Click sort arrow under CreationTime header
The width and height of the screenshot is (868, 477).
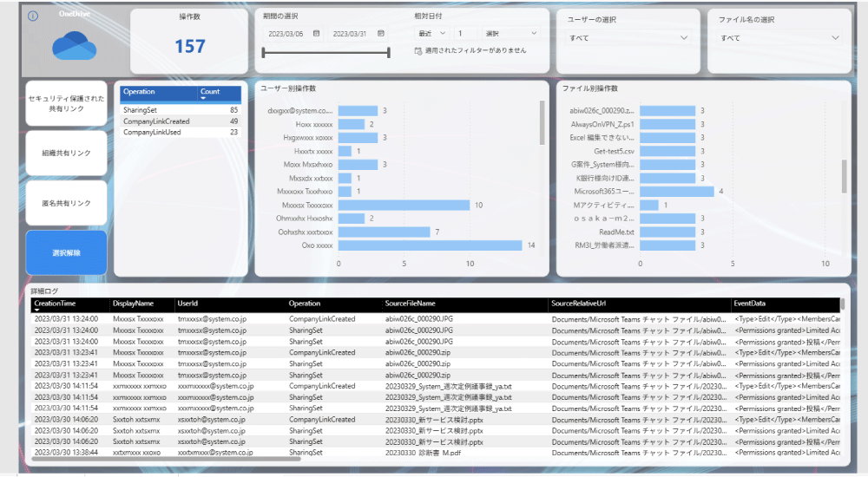(x=37, y=310)
